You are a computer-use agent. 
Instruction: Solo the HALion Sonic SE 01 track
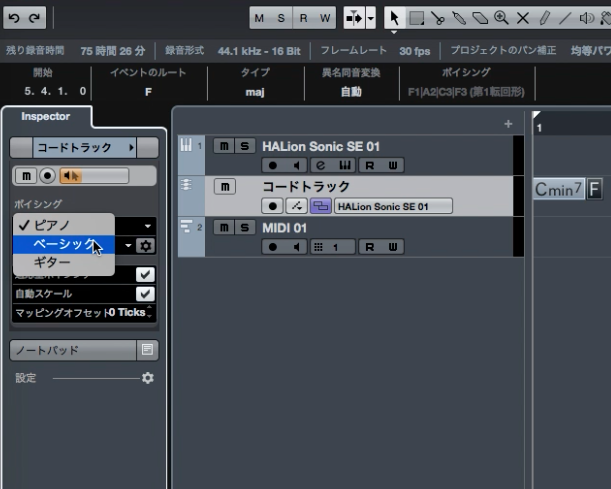(x=245, y=146)
